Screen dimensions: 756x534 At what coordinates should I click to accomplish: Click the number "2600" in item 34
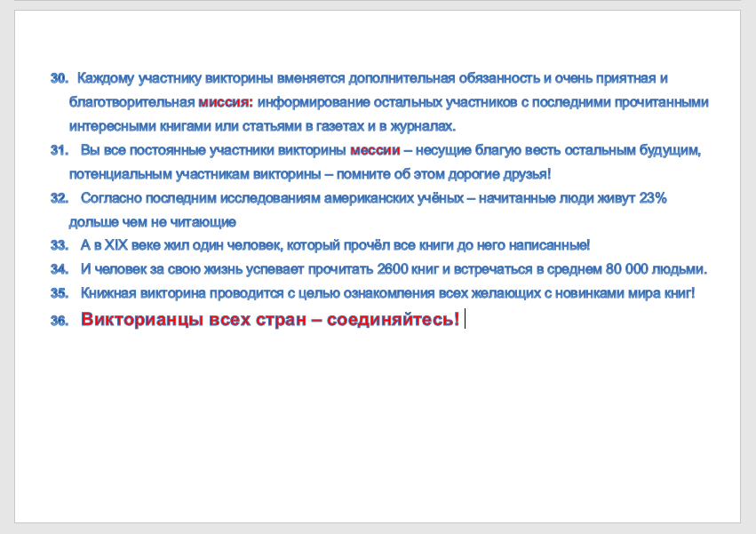[393, 268]
